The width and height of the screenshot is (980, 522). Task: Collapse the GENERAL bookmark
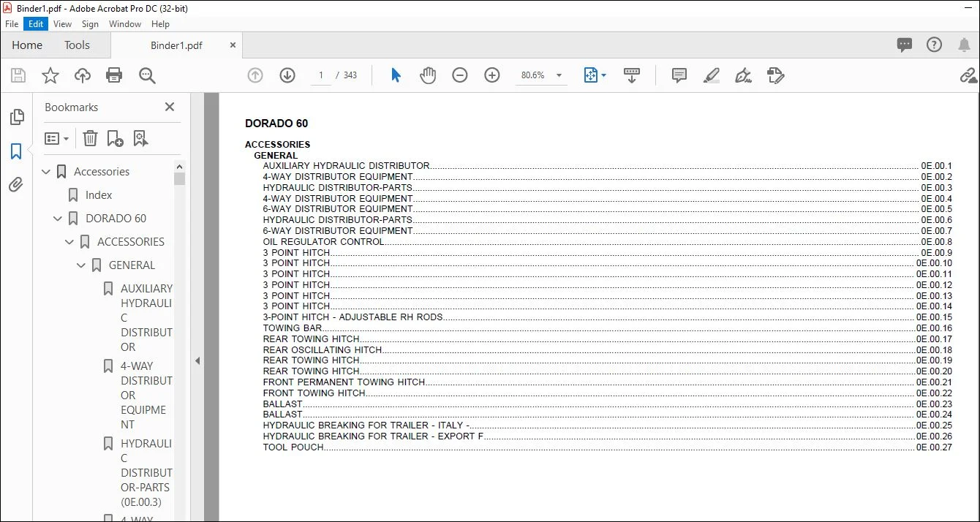(x=81, y=265)
